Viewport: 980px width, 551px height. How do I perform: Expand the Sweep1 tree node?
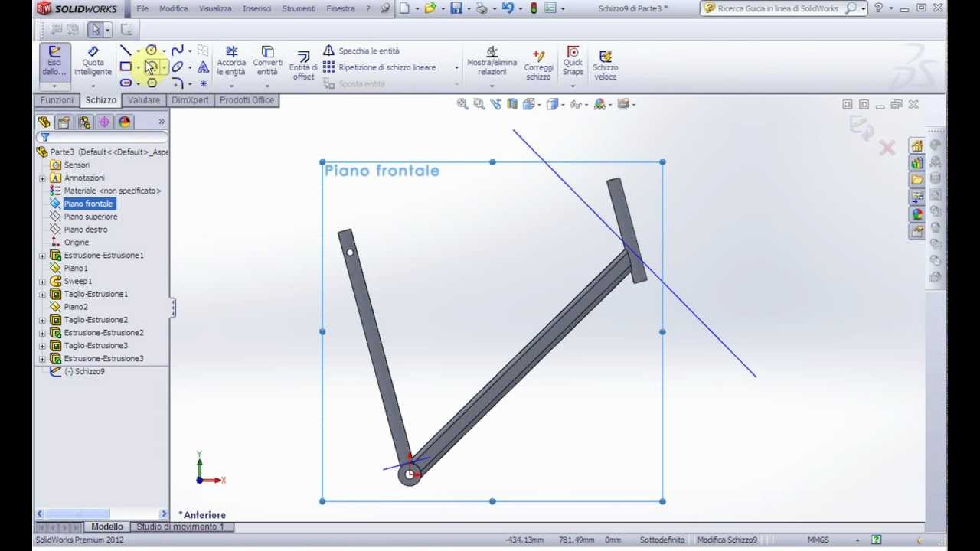(x=42, y=282)
